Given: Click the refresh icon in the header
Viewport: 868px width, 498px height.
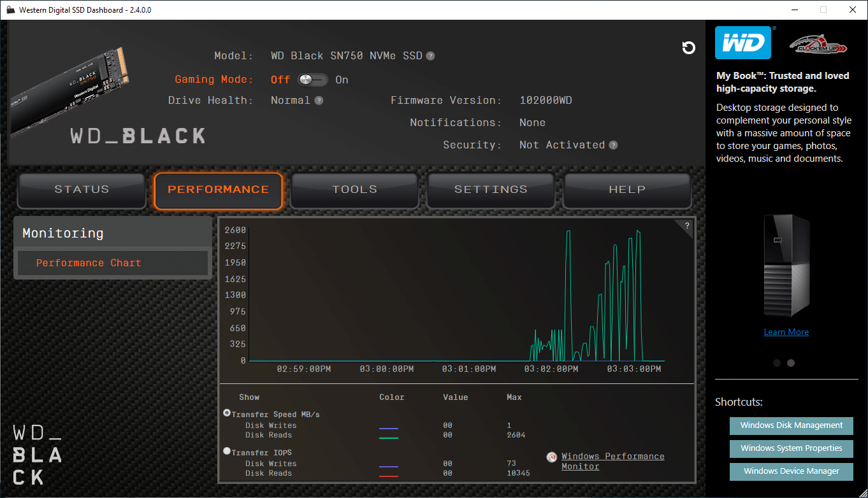Looking at the screenshot, I should [x=688, y=48].
